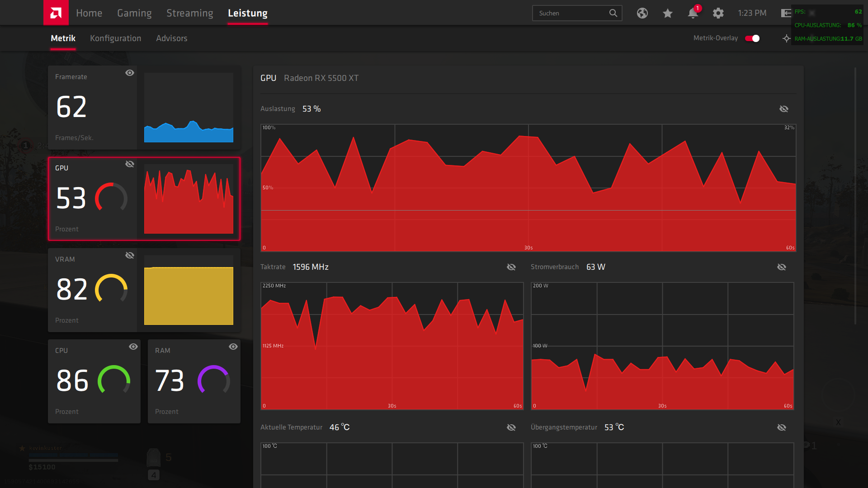
Task: Toggle Aktuelle Temperatur visibility eye
Action: (511, 427)
